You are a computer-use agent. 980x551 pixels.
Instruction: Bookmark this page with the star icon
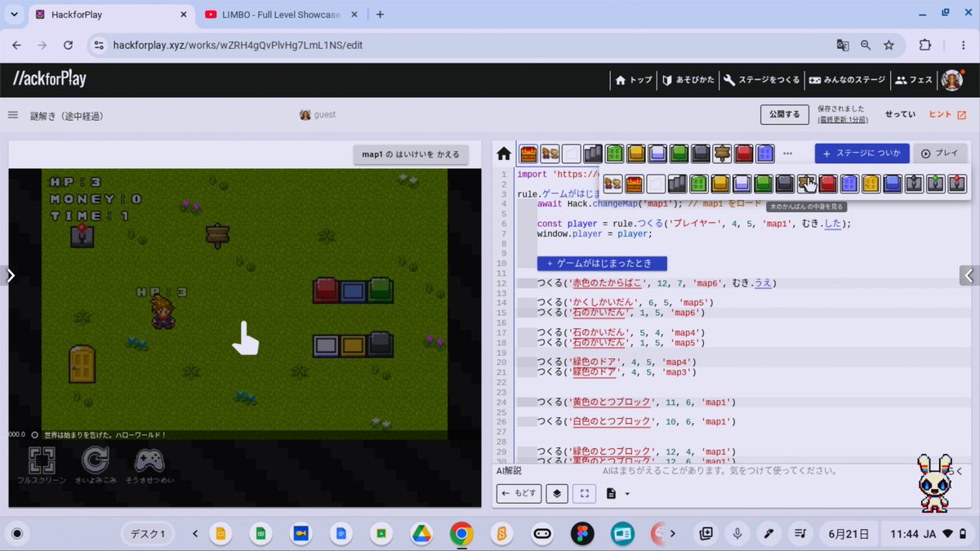tap(889, 45)
